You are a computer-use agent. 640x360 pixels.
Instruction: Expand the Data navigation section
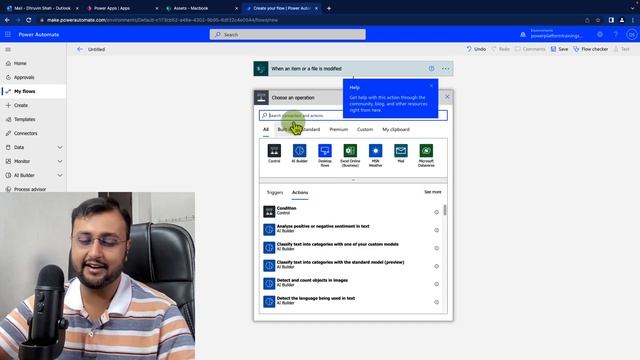[60, 147]
